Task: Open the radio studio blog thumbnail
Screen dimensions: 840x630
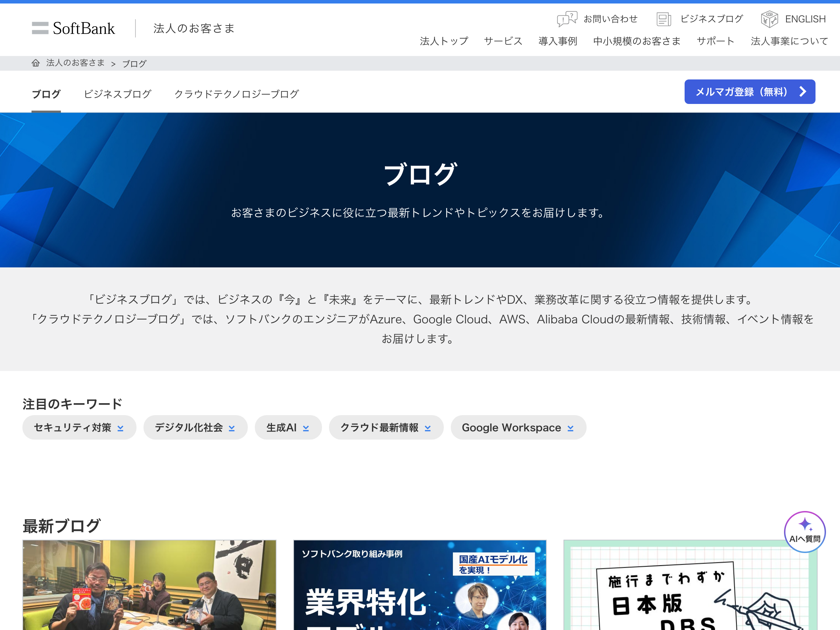Action: click(x=149, y=585)
